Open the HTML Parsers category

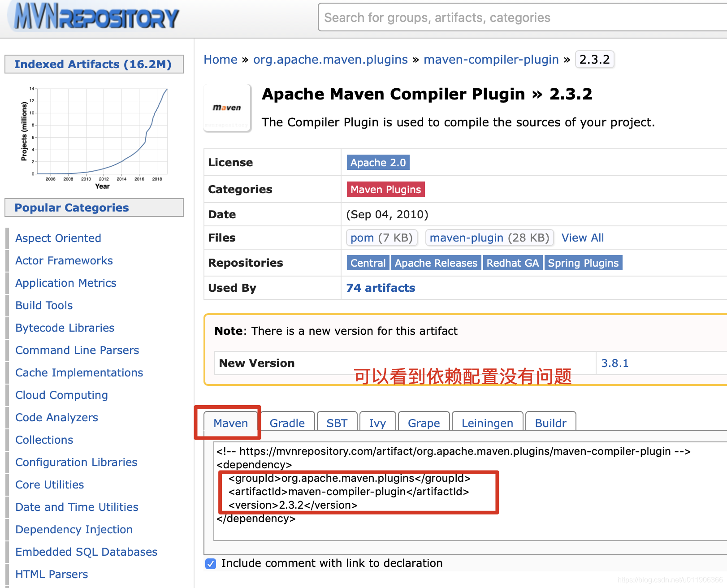point(52,574)
